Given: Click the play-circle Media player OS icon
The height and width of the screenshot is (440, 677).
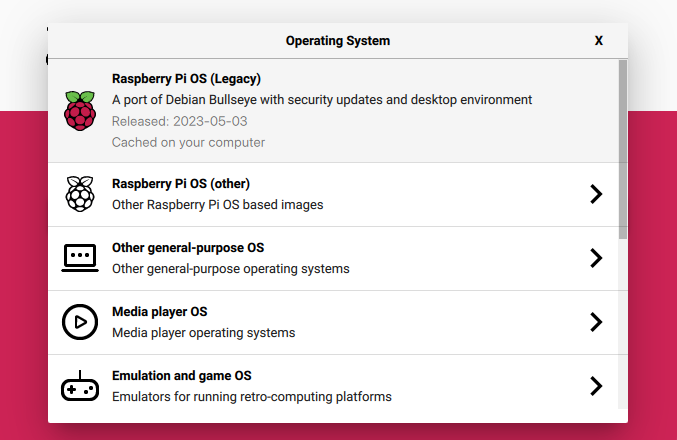Looking at the screenshot, I should [80, 322].
